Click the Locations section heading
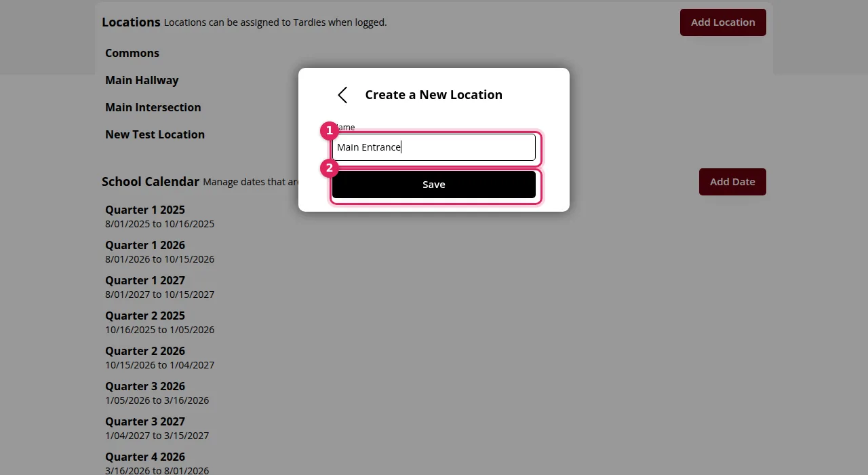The height and width of the screenshot is (475, 868). coord(131,22)
